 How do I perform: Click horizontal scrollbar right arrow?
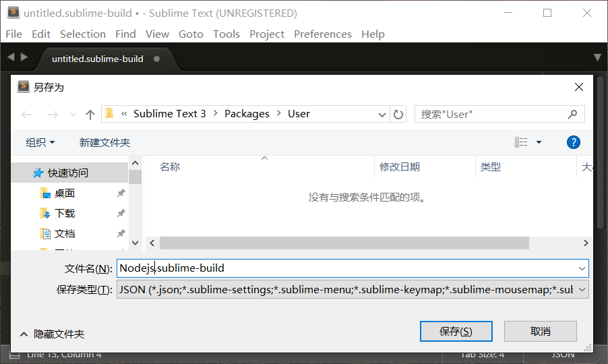click(x=586, y=243)
